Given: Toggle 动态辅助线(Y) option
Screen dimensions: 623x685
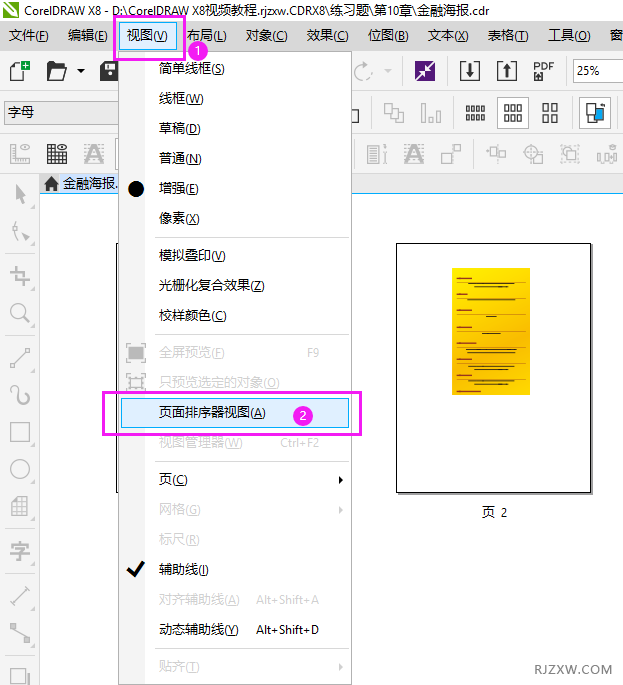Looking at the screenshot, I should tap(235, 630).
